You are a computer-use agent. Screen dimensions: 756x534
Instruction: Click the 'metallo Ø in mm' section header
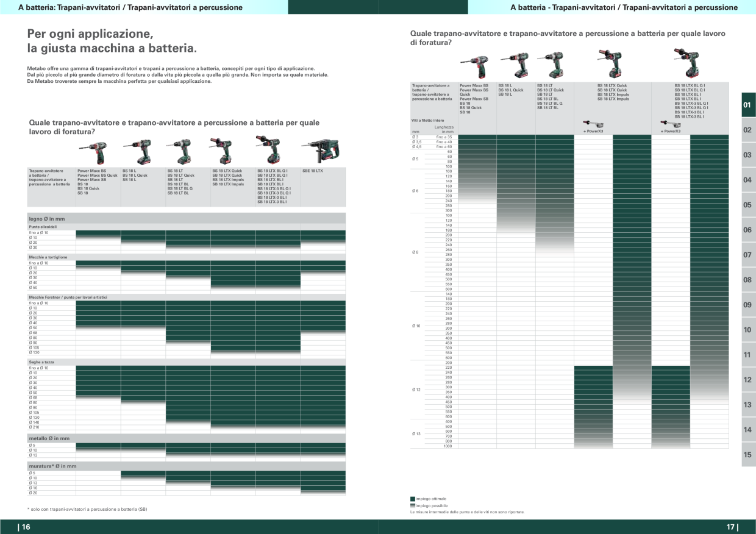(187, 438)
